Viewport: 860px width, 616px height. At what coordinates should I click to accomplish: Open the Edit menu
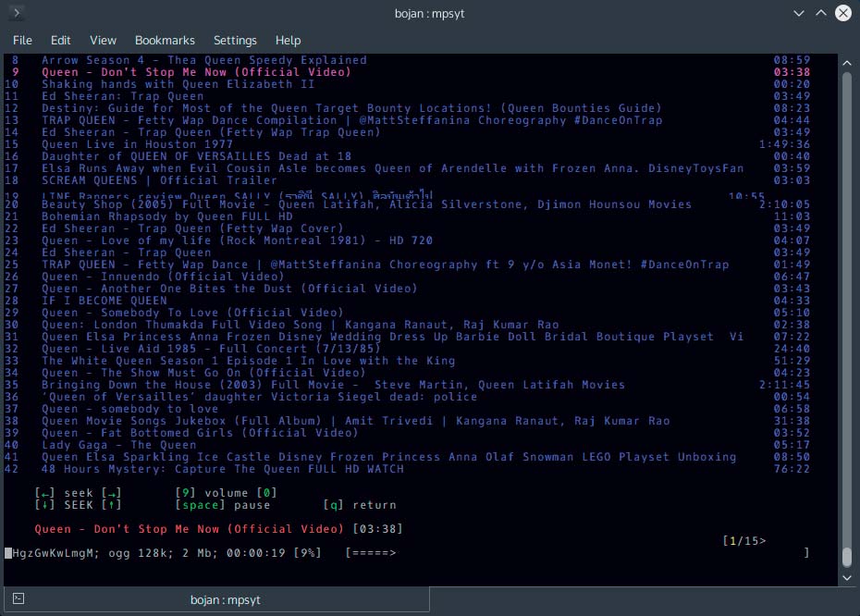(60, 40)
